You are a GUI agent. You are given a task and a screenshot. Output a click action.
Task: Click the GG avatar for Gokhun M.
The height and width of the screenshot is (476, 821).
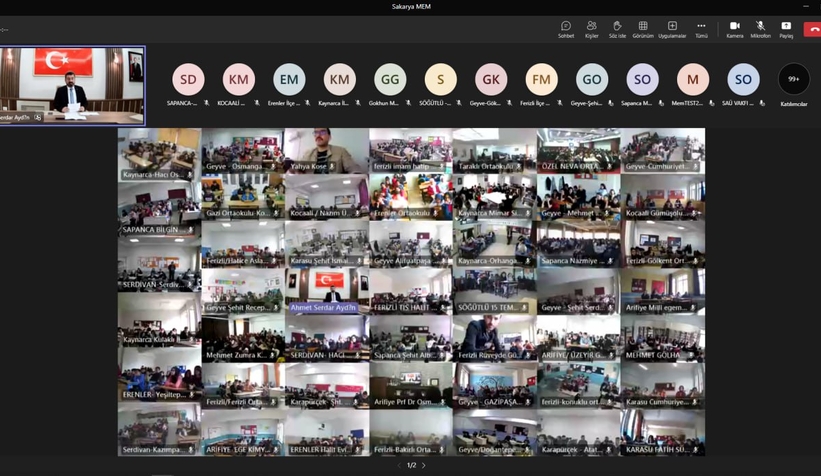390,80
